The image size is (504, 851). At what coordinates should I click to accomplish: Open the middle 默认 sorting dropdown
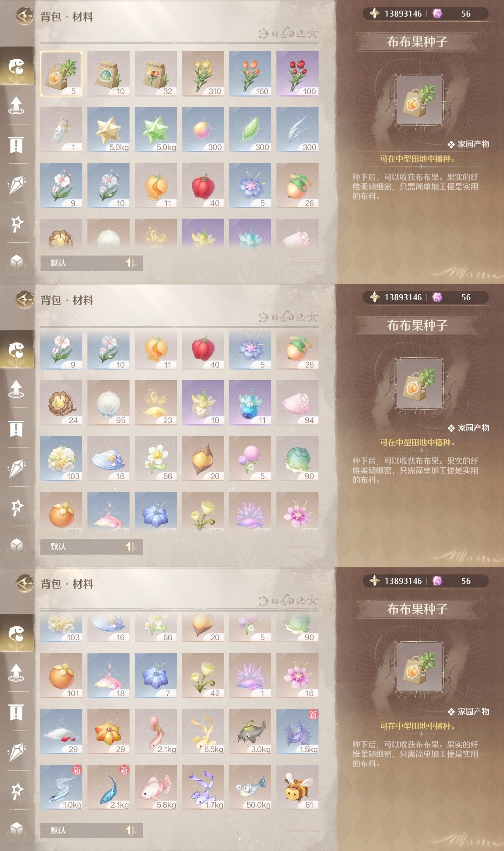pos(80,546)
